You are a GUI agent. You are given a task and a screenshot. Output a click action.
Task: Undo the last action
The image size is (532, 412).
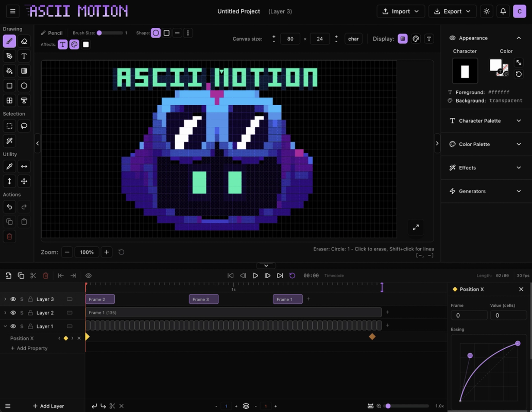(9, 207)
